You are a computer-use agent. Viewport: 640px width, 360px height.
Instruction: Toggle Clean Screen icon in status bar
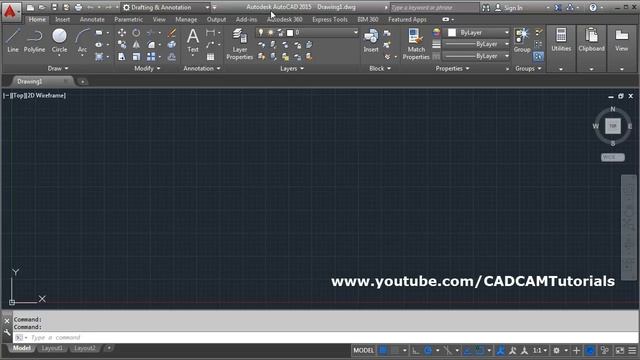click(x=620, y=351)
